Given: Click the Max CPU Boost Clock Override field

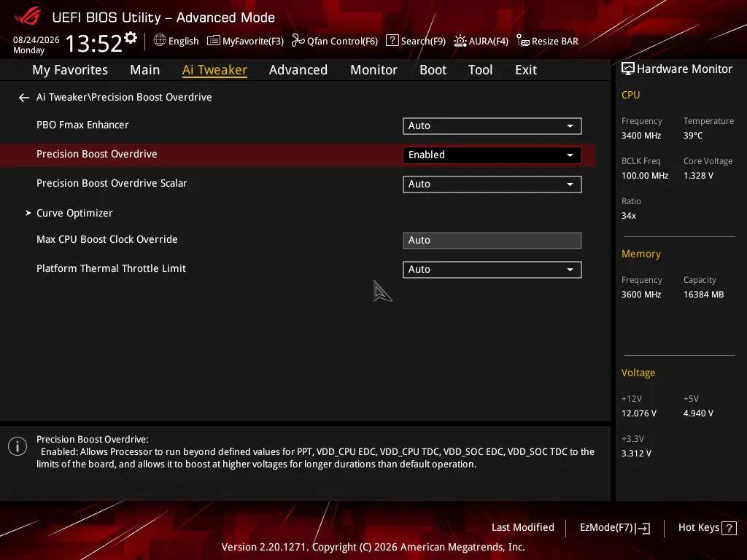Looking at the screenshot, I should (x=492, y=241).
